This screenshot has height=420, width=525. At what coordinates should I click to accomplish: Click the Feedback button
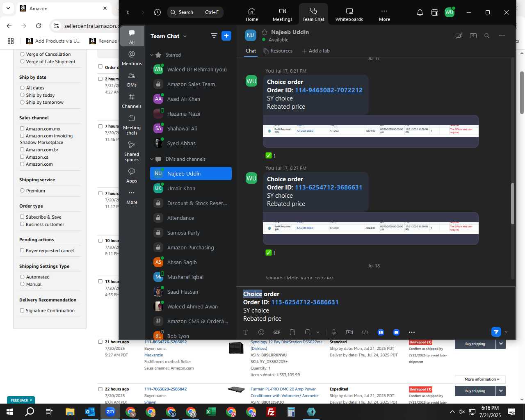click(x=21, y=400)
